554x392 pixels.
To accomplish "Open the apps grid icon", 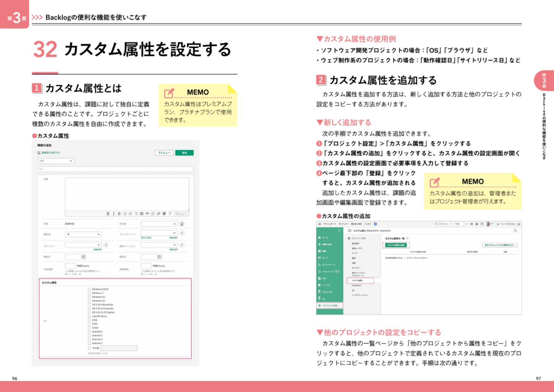I will pyautogui.click(x=519, y=224).
